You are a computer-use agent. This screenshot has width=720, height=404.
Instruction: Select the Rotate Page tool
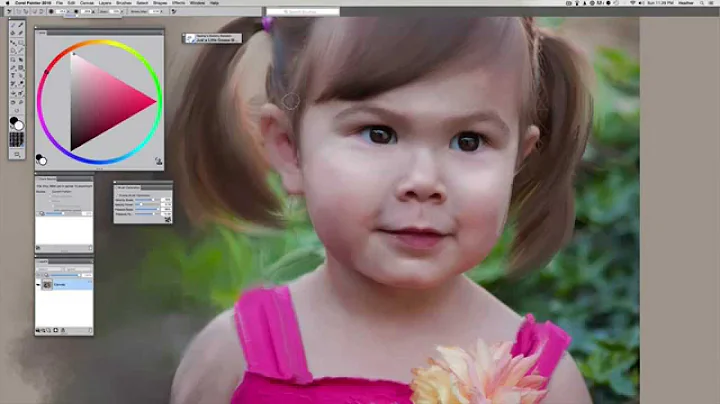[17, 111]
